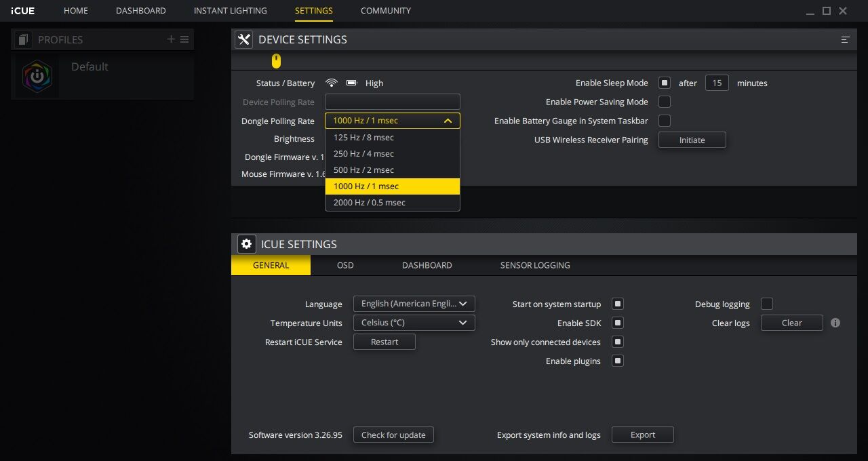Click the sleep mode minutes field
Viewport: 868px width, 461px height.
(717, 83)
